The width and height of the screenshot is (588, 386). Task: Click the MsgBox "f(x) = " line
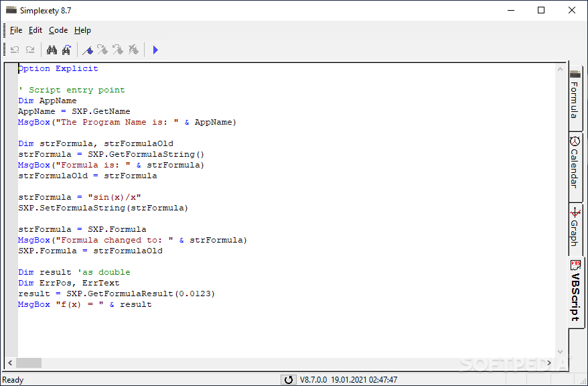point(85,304)
